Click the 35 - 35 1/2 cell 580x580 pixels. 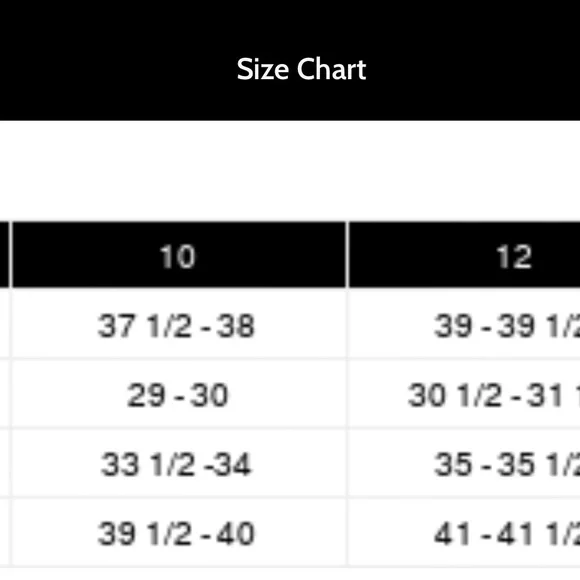(x=464, y=463)
